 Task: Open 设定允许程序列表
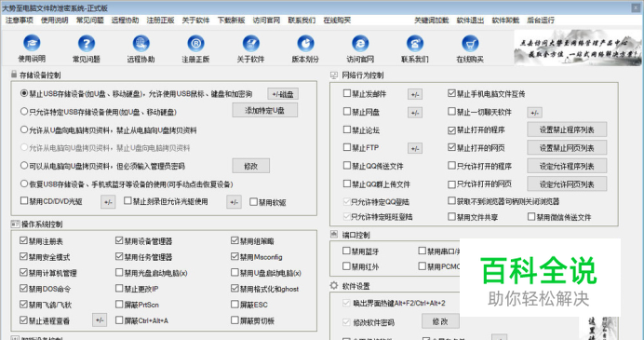click(567, 166)
